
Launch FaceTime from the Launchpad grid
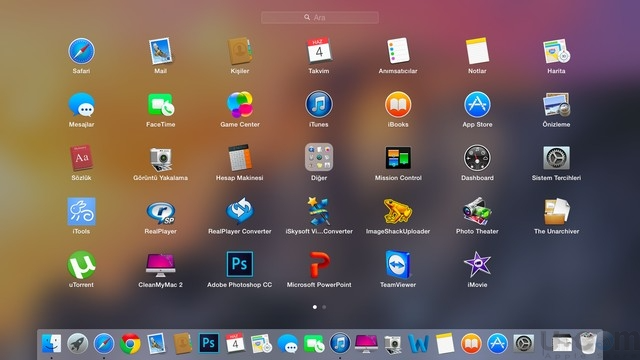[x=160, y=105]
